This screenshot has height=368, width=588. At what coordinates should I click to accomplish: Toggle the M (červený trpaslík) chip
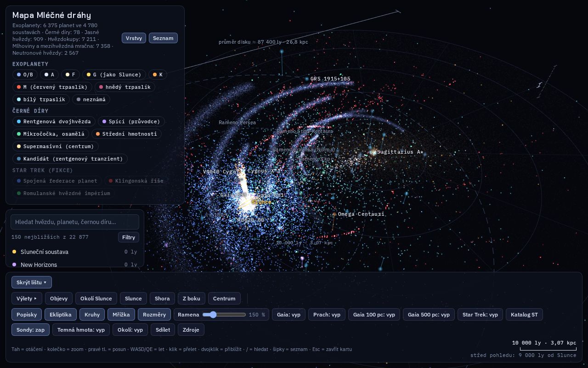52,87
